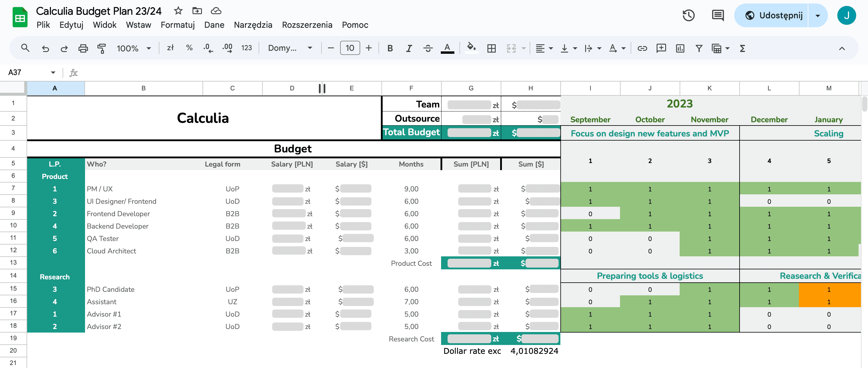Activate the paint format tool
868x368 pixels.
[x=102, y=48]
